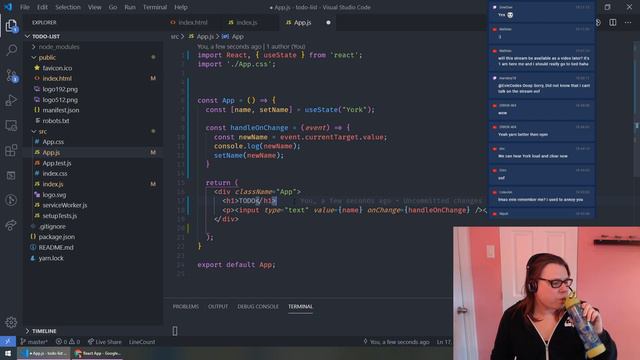Click the App.js breadcrumb
Viewport: 640px width, 360px height.
[202, 36]
